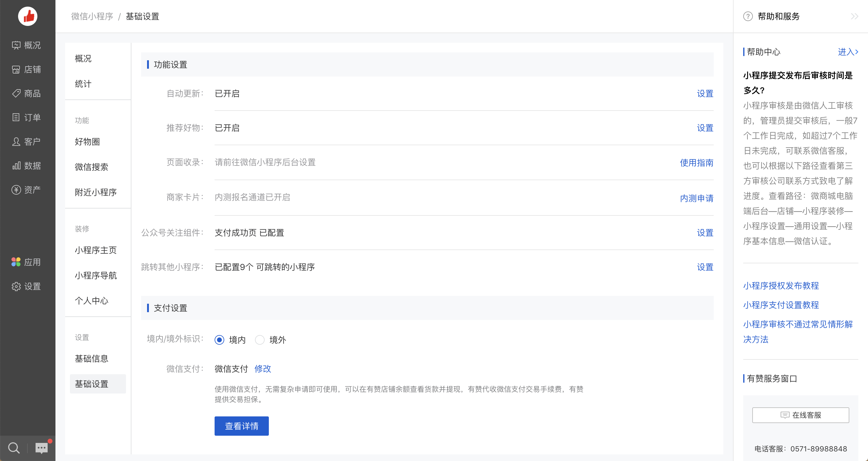Open 使用指南 for 页面收录
Image resolution: width=868 pixels, height=461 pixels.
697,163
